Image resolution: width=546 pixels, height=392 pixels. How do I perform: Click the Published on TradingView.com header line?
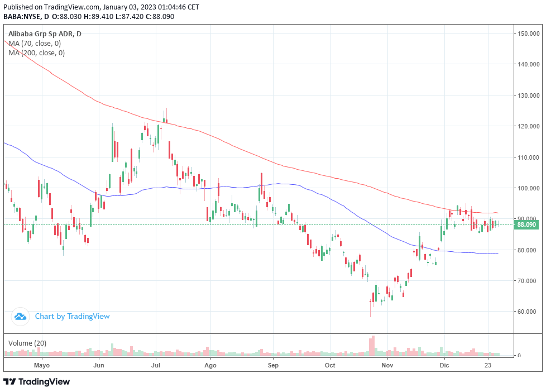(102, 7)
